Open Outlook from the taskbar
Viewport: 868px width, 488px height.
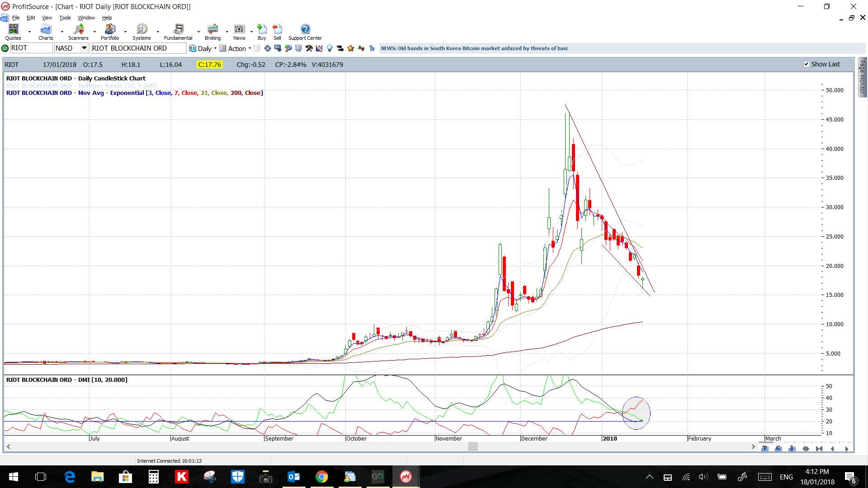pos(294,477)
